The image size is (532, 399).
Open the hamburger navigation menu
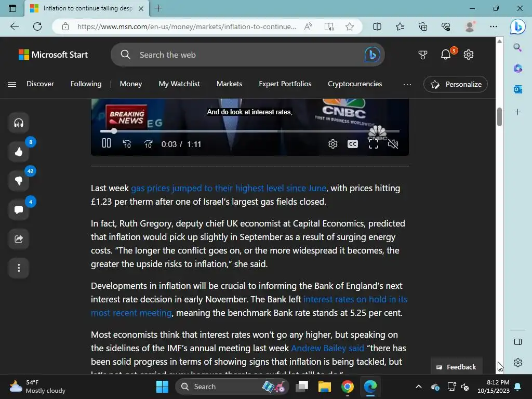[12, 84]
